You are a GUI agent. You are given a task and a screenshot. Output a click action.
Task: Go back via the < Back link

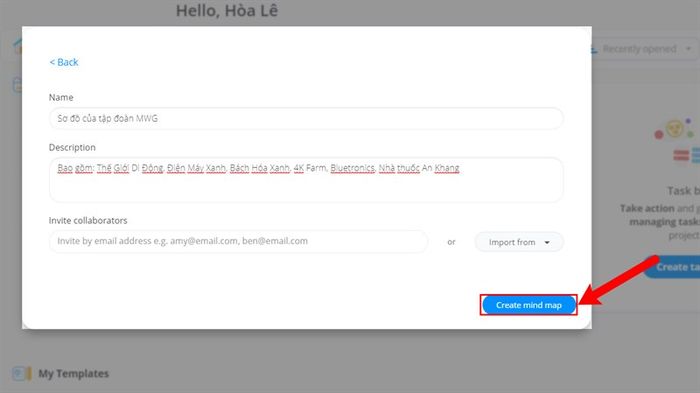pyautogui.click(x=64, y=62)
